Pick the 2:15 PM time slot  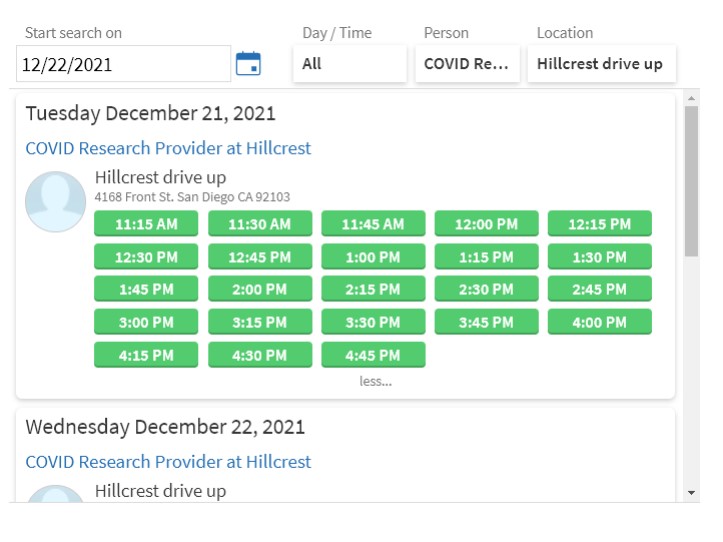[x=373, y=289]
